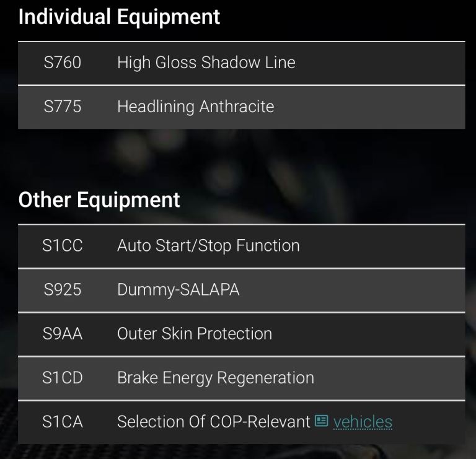Click the S9AA option code

pyautogui.click(x=62, y=334)
